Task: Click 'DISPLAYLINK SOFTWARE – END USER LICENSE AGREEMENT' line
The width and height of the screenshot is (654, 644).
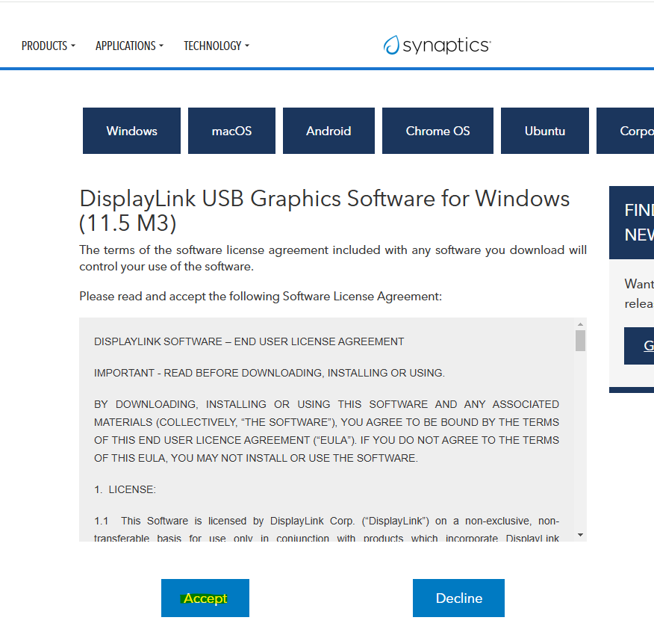Action: point(249,341)
